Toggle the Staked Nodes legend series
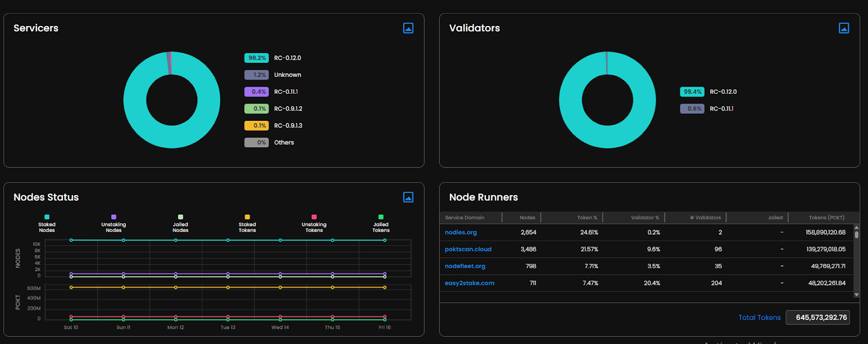 (47, 224)
